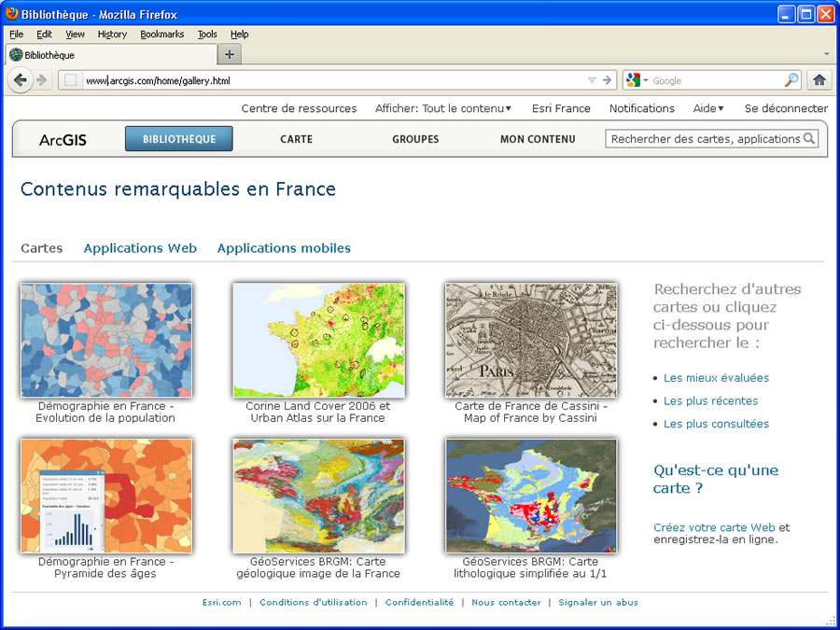Click the BIBLIOTHÈQUE navigation button
This screenshot has height=630, width=840.
(179, 139)
